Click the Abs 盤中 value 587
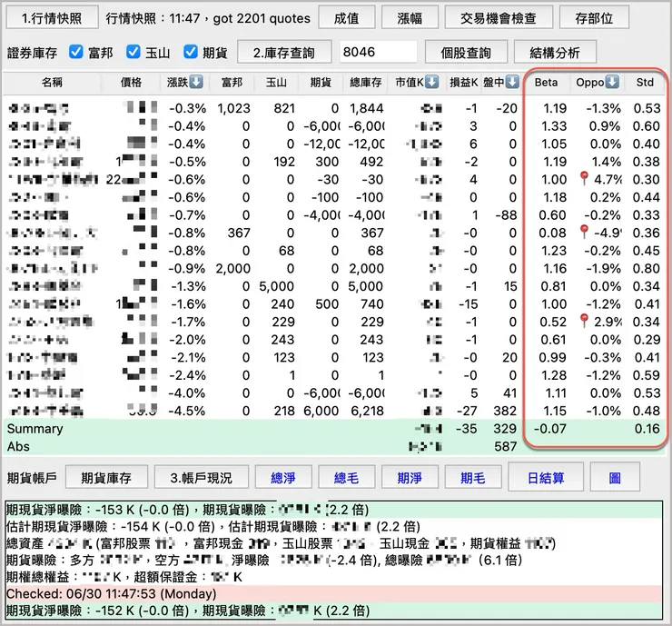Image resolution: width=672 pixels, height=626 pixels. tap(505, 446)
